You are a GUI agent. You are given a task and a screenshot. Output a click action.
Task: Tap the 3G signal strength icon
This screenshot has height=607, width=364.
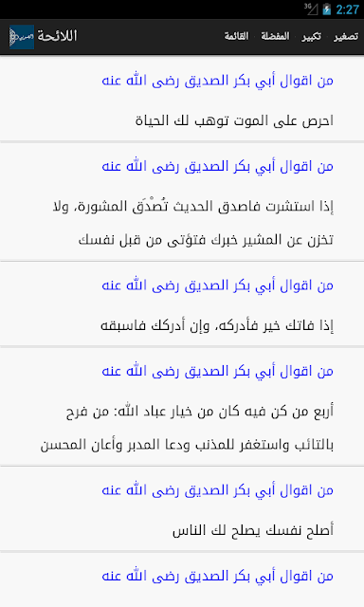click(x=311, y=9)
